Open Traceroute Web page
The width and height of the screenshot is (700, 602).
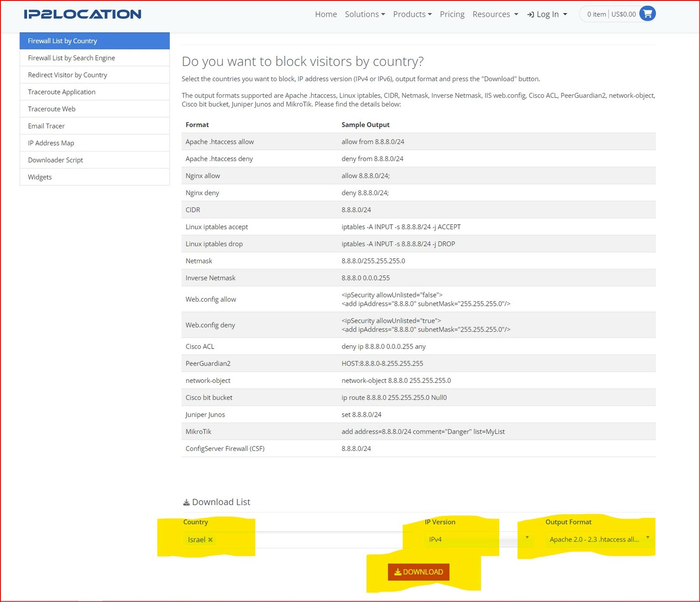tap(95, 109)
